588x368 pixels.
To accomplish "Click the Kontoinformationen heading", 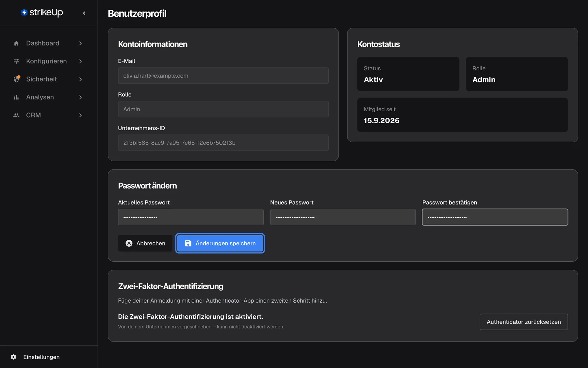I will 153,44.
